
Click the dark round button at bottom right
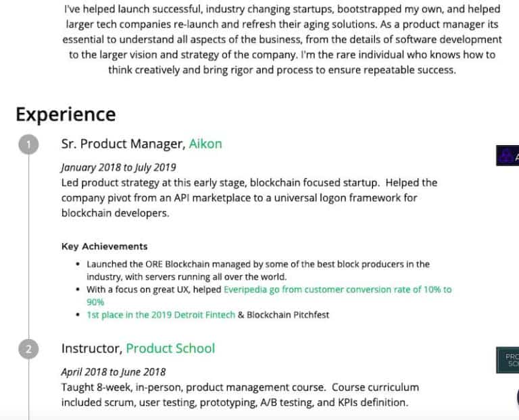click(x=516, y=397)
